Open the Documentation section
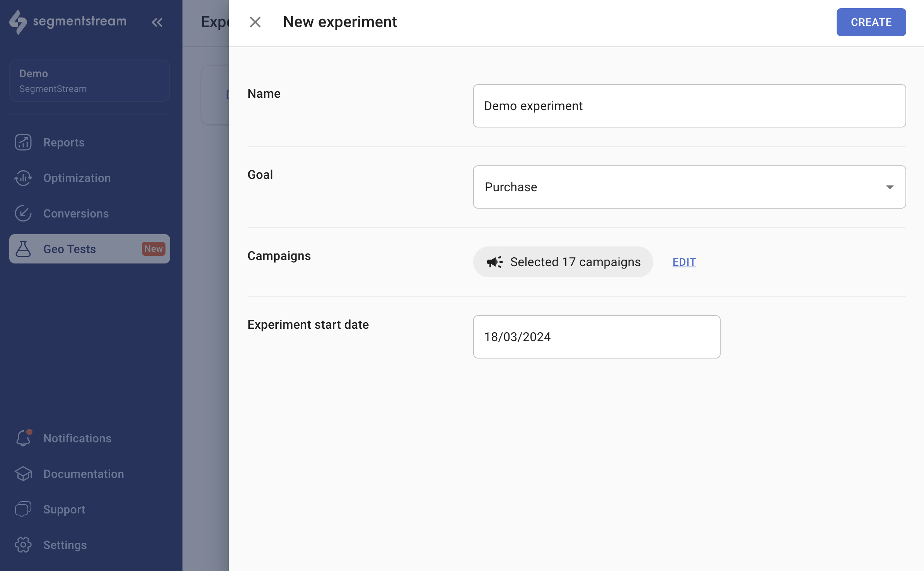 [x=84, y=474]
